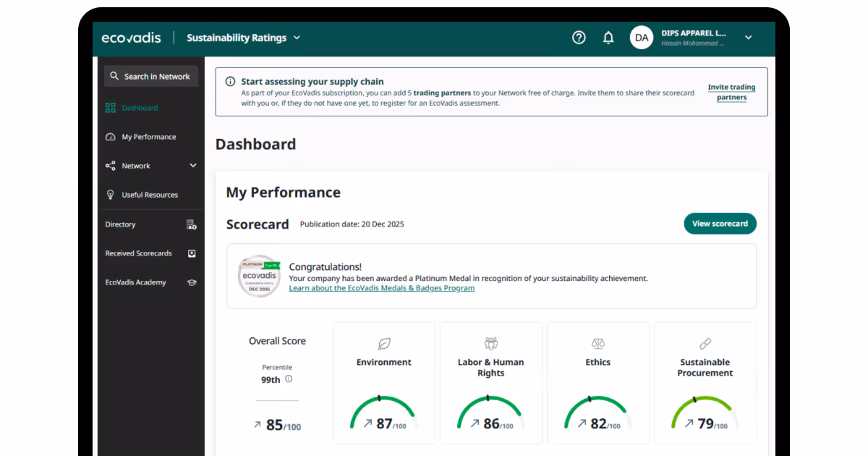868x456 pixels.
Task: Click the Search in Network field
Action: 151,76
